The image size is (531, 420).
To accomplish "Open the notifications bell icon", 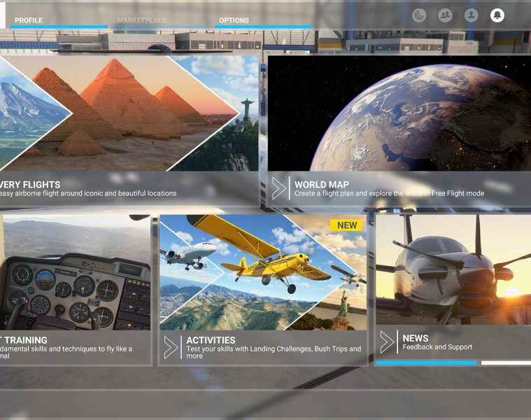I will [x=497, y=15].
